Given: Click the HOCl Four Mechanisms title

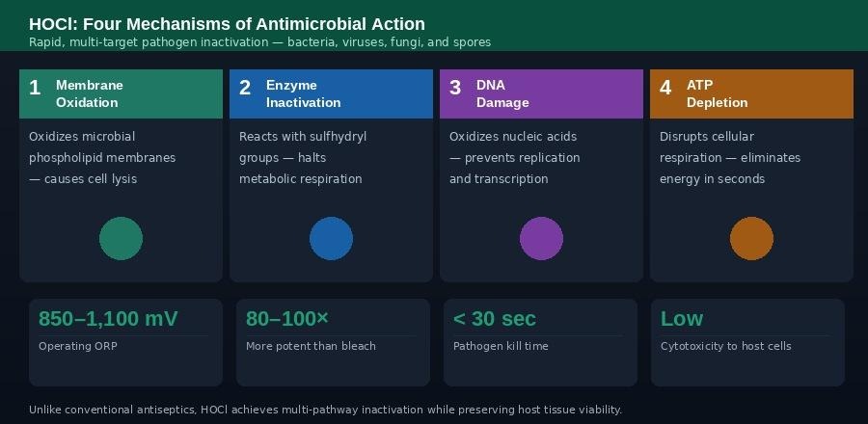Looking at the screenshot, I should [x=227, y=24].
